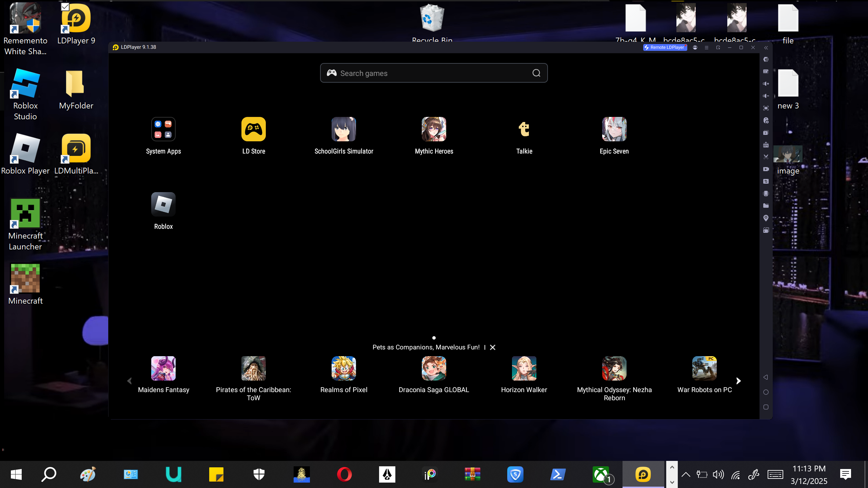Open the Xbox app in taskbar
868x488 pixels.
(601, 474)
